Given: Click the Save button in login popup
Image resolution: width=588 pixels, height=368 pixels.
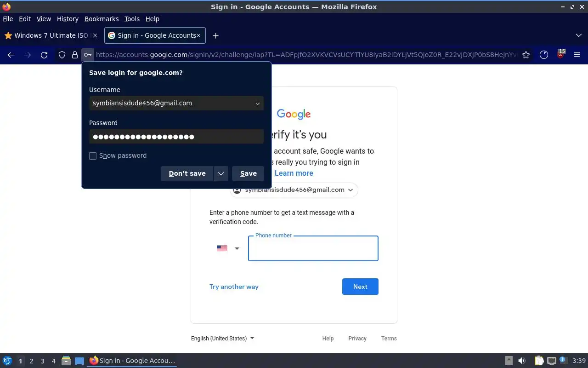Looking at the screenshot, I should pos(248,173).
